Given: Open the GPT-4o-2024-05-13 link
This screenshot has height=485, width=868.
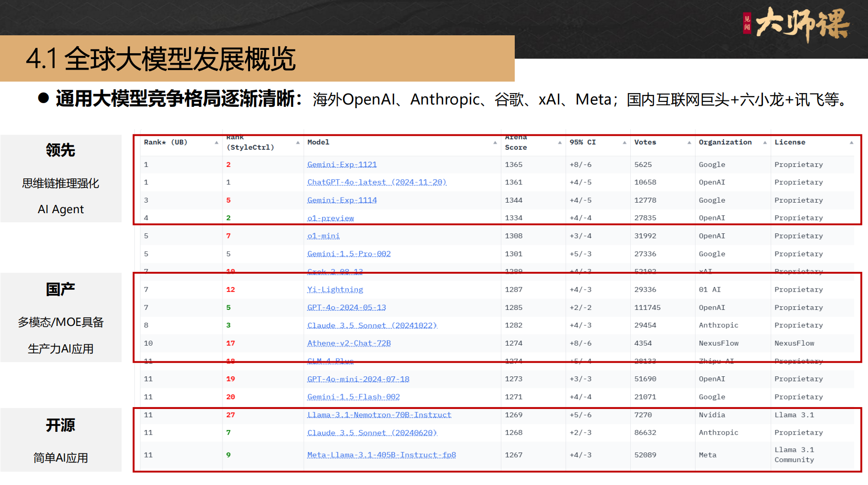Looking at the screenshot, I should pos(346,308).
